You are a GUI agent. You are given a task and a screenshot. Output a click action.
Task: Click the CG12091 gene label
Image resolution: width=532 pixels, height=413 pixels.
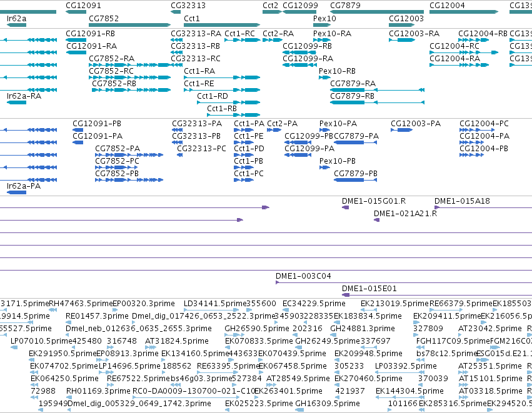coord(83,6)
